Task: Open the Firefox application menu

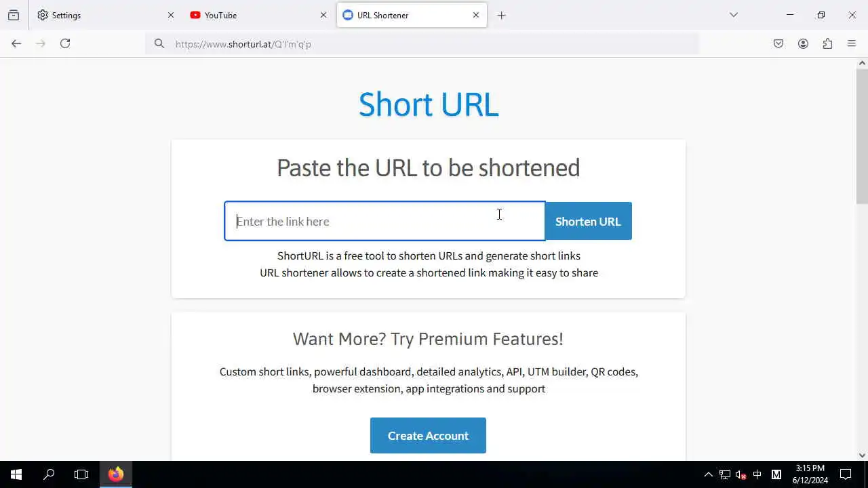Action: click(x=852, y=43)
